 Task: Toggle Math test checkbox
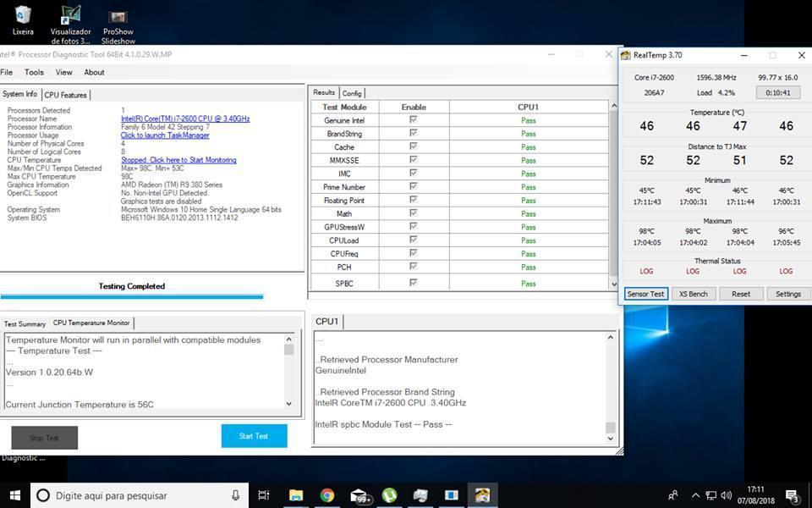414,213
